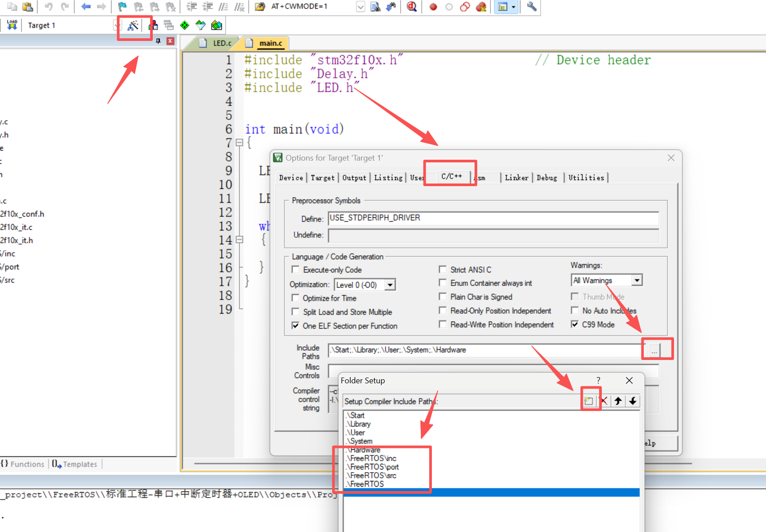This screenshot has width=766, height=532.
Task: Enable Execute-only Code checkbox
Action: 295,270
